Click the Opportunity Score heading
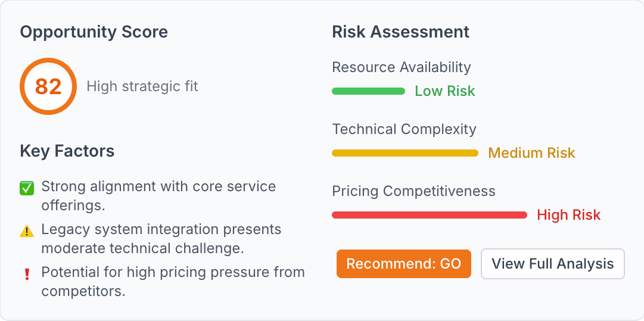 pos(94,32)
